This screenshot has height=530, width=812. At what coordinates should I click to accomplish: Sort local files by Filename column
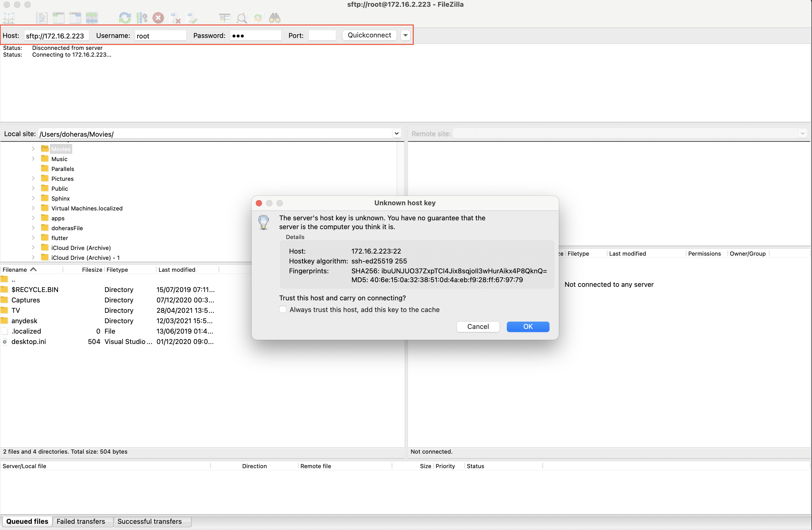(31, 270)
